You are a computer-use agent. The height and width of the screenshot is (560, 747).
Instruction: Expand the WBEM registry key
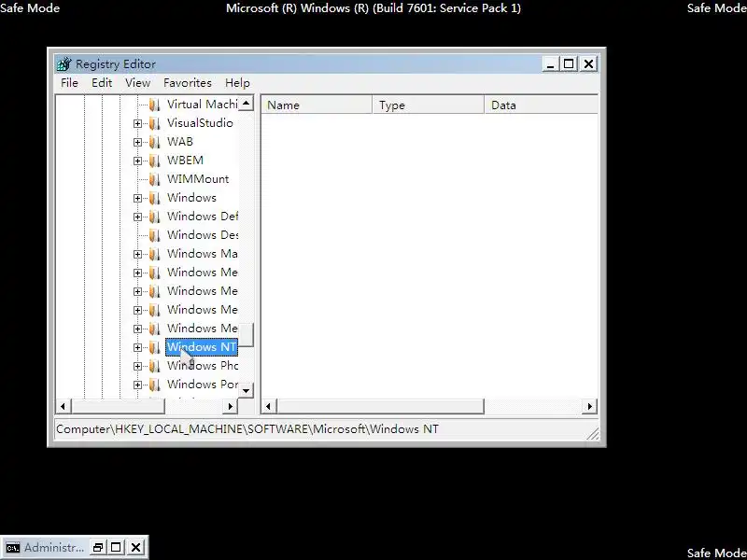click(x=137, y=161)
